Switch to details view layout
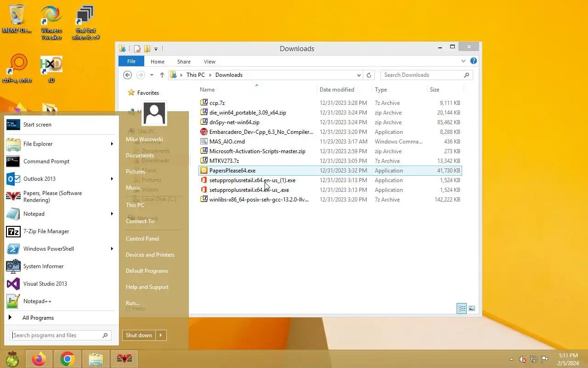The width and height of the screenshot is (588, 368). point(462,308)
